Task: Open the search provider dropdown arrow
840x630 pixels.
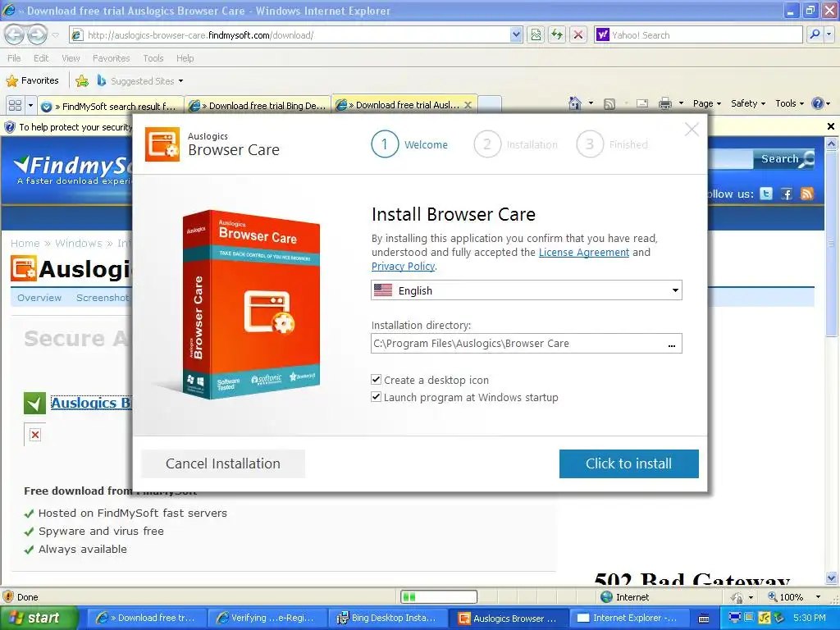Action: tap(829, 34)
